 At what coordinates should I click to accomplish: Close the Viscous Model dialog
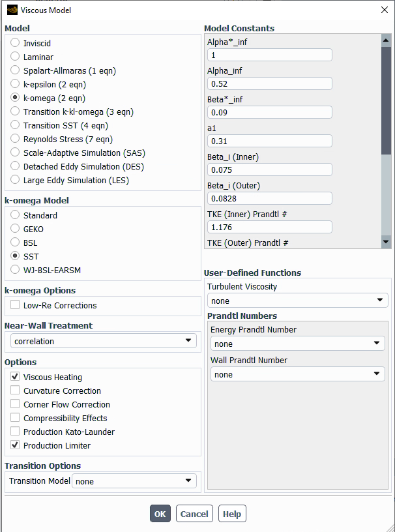pos(384,10)
